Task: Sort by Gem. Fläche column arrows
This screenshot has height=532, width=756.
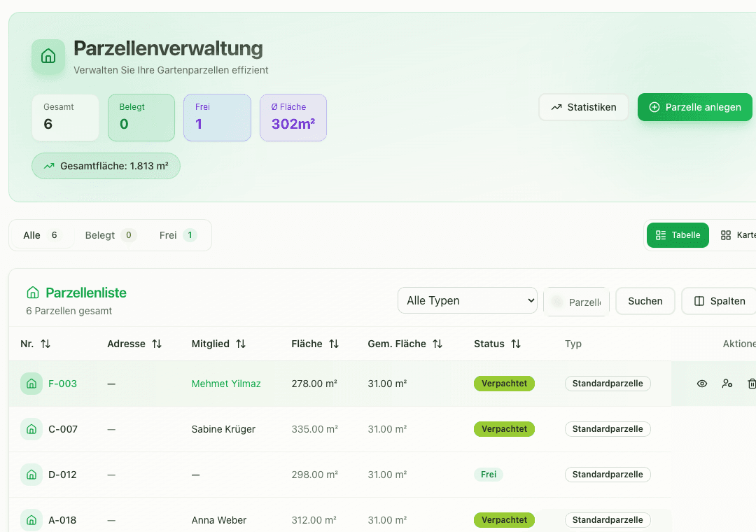Action: (x=437, y=344)
